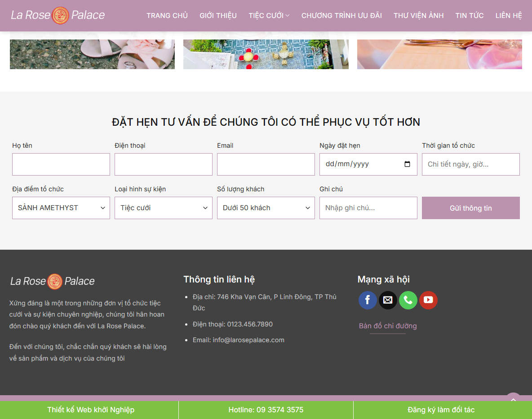This screenshot has height=419, width=532.
Task: Click the email envelope icon
Action: 388,300
